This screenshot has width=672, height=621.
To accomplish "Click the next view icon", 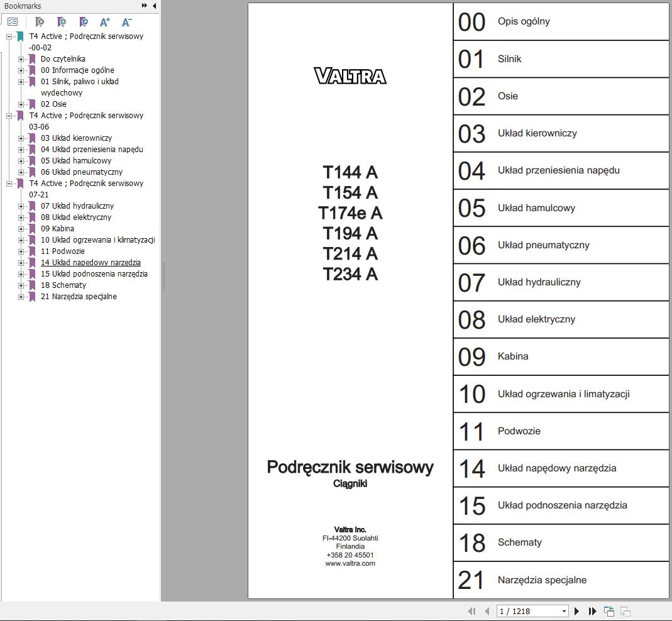I will click(x=625, y=611).
